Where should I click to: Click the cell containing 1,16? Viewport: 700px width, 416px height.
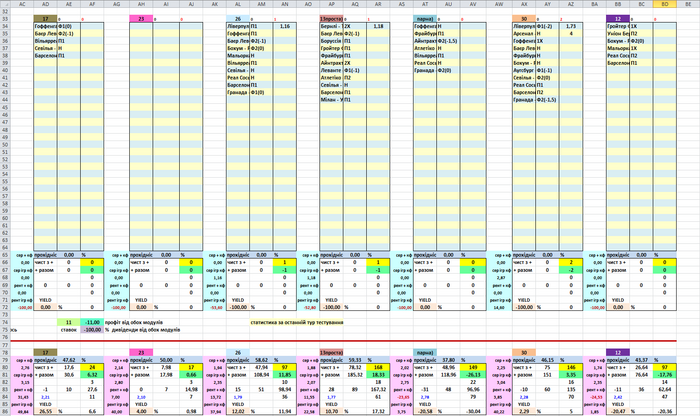coord(285,26)
